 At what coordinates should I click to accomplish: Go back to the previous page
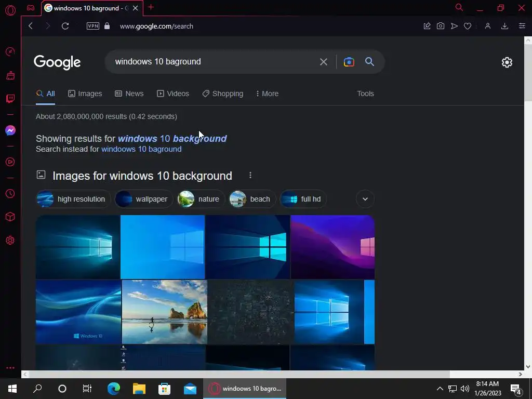[x=31, y=26]
